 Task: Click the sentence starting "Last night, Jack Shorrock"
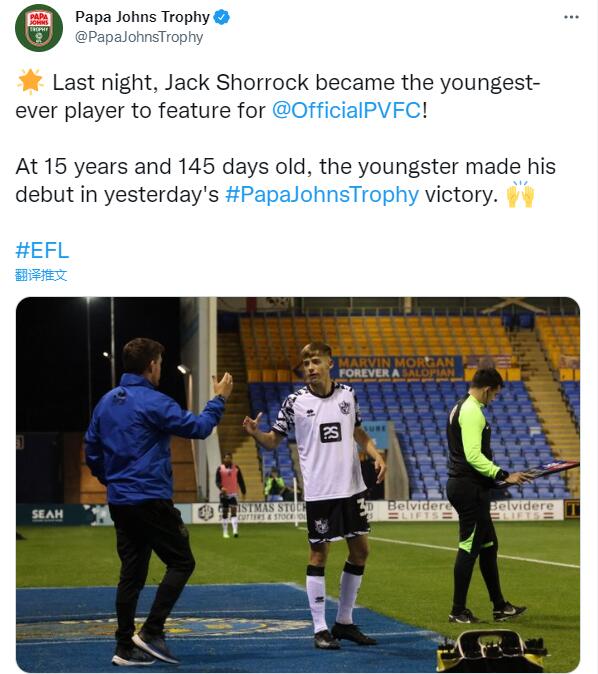point(278,96)
